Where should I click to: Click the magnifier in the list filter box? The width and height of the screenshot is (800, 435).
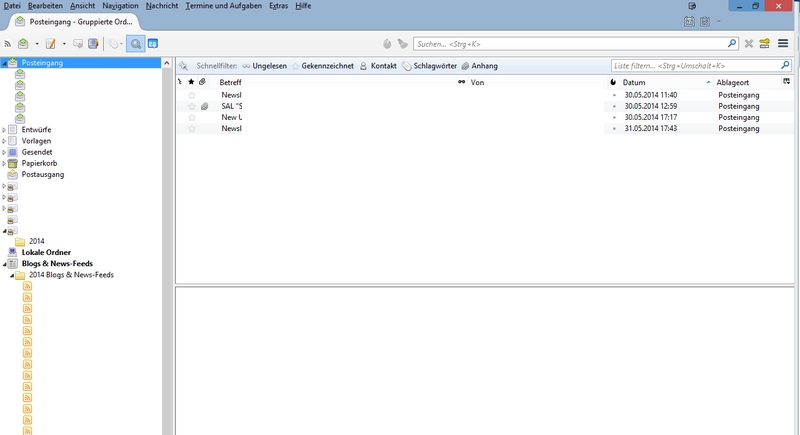(x=785, y=65)
